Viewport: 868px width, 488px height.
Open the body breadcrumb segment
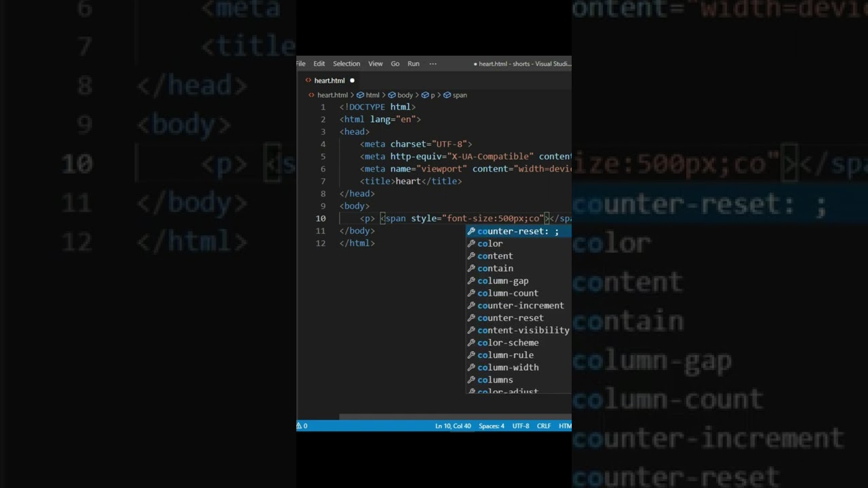(x=405, y=96)
